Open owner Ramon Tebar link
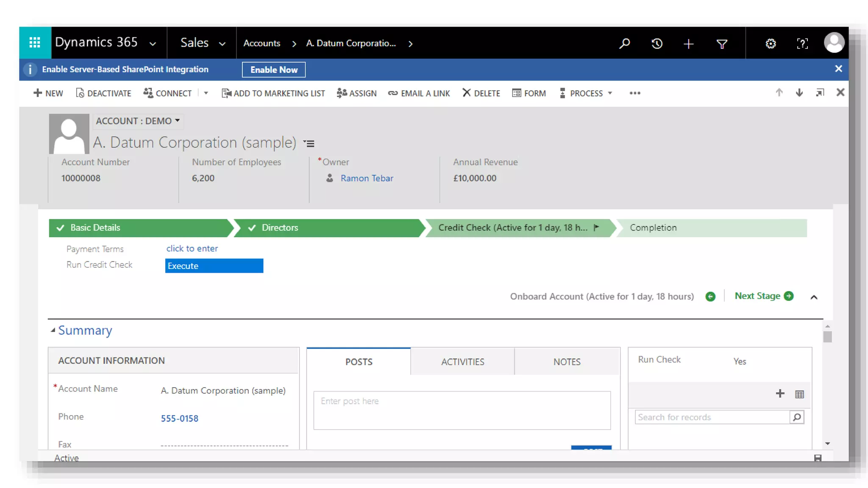Viewport: 868px width, 488px height. 367,178
